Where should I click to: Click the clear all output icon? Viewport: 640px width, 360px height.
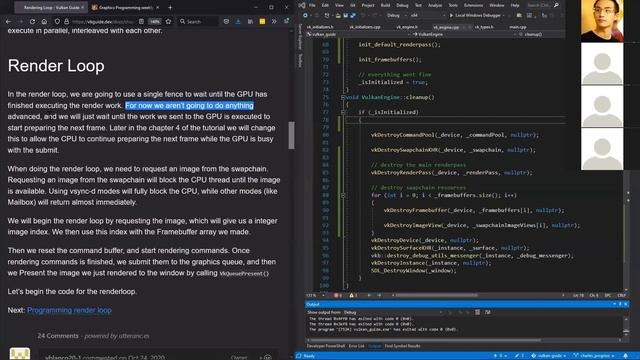pyautogui.click(x=477, y=312)
